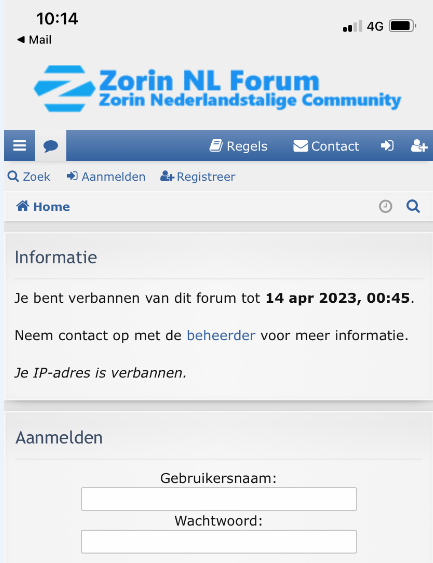The height and width of the screenshot is (563, 433).
Task: Click the magnifier icon next to Zoek
Action: tap(13, 177)
